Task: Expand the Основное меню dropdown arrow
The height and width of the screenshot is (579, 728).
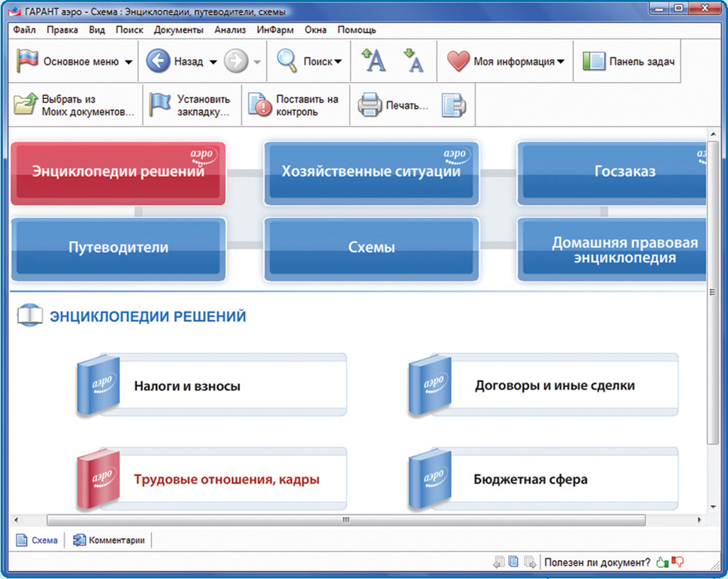Action: pos(129,62)
